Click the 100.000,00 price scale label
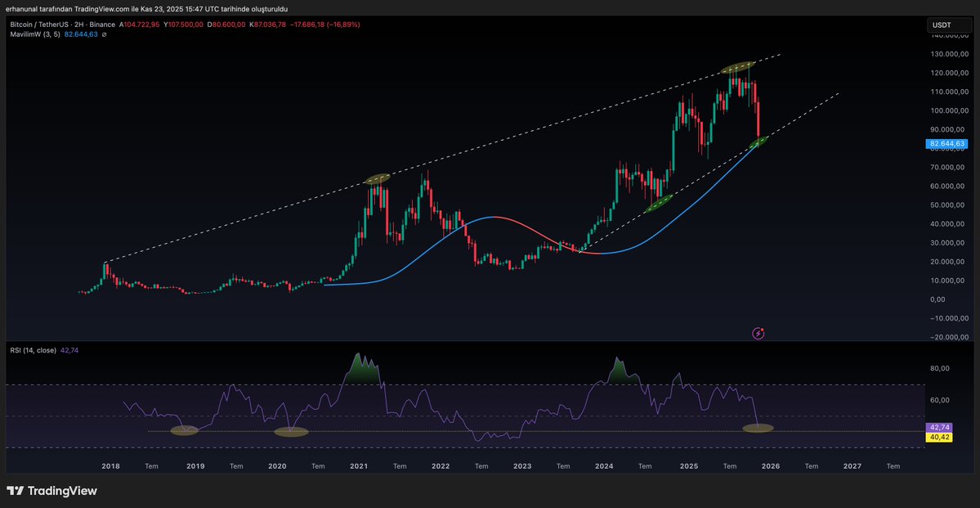 click(949, 110)
